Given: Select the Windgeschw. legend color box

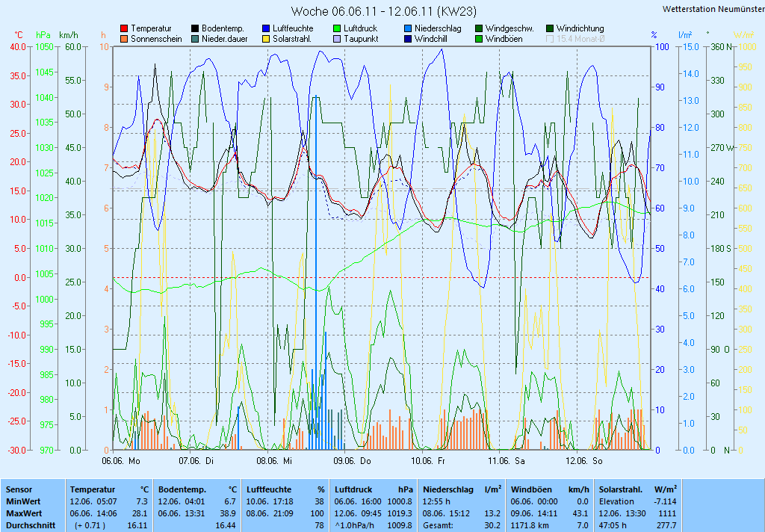Looking at the screenshot, I should point(479,29).
